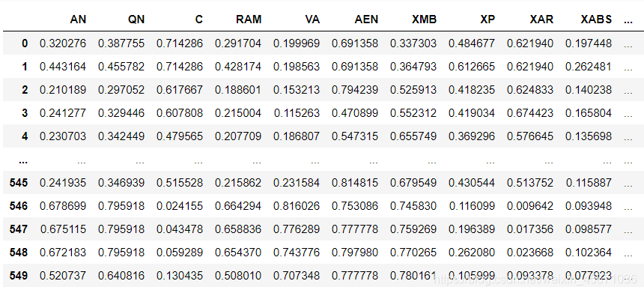This screenshot has height=293, width=644.
Task: Click cell value 0.196389
Action: click(x=472, y=229)
